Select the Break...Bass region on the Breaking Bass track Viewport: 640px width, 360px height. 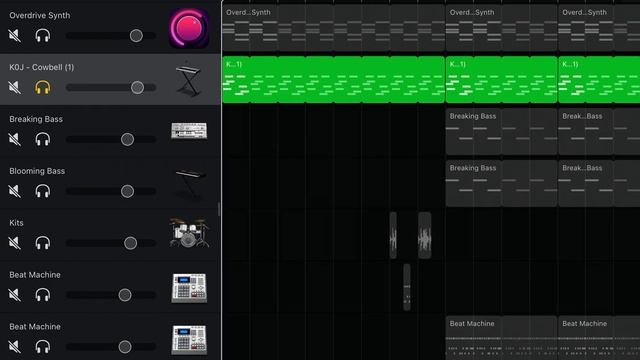pos(599,131)
